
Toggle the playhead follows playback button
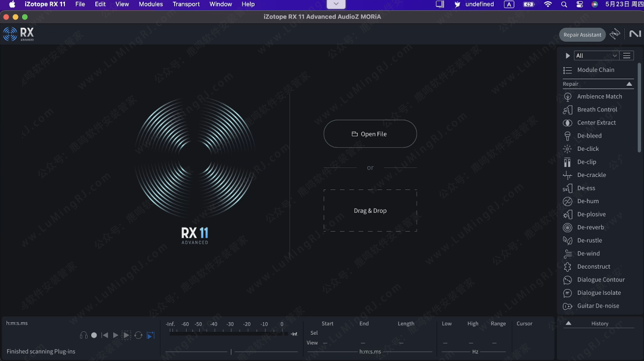[151, 335]
